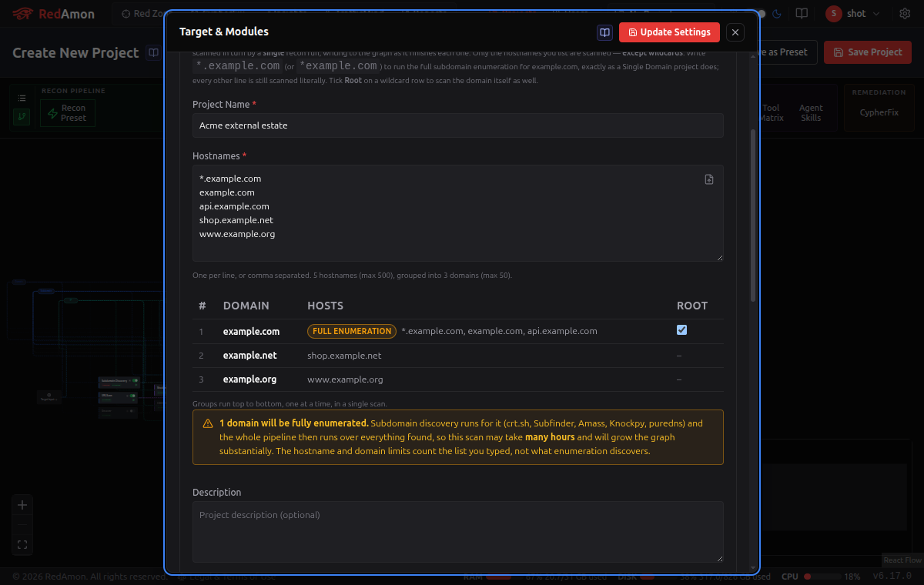The width and height of the screenshot is (924, 585).
Task: Click the www.example.org host entry in table
Action: click(345, 379)
